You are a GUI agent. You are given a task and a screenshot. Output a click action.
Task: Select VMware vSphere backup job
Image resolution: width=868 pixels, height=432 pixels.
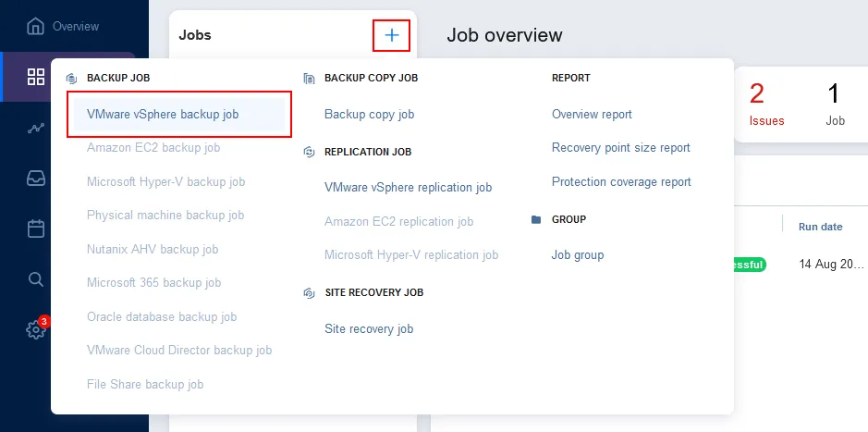click(x=163, y=115)
